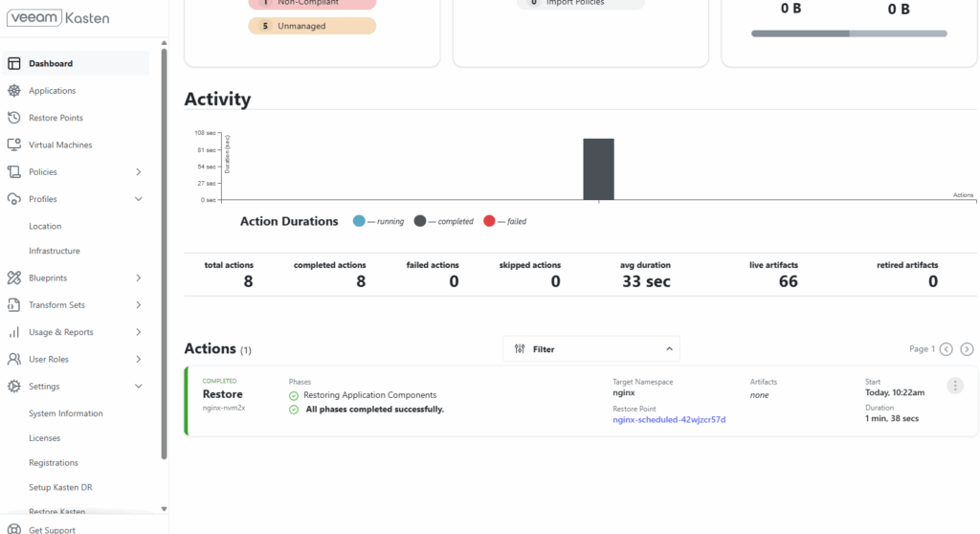
Task: Expand the Transform Sets chevron
Action: pos(138,305)
